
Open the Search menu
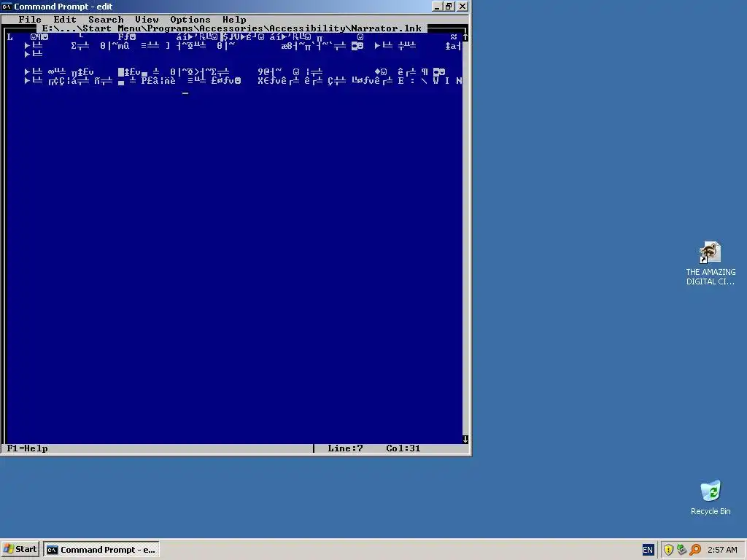click(106, 20)
